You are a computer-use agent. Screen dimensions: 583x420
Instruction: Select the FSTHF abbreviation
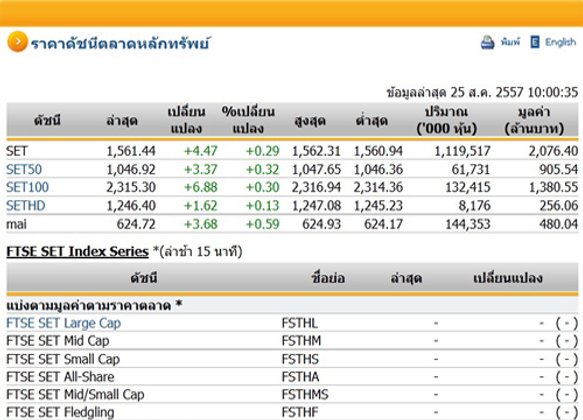300,412
